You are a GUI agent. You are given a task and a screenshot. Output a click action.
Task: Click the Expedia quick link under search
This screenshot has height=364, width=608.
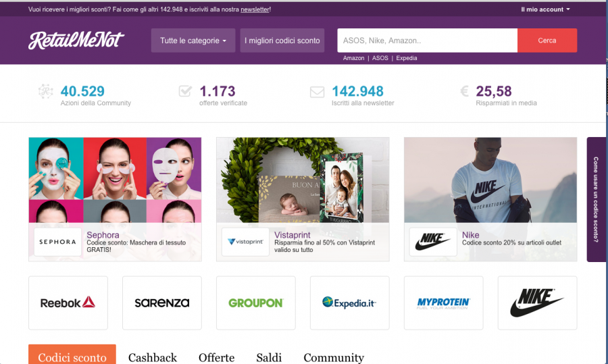point(407,58)
